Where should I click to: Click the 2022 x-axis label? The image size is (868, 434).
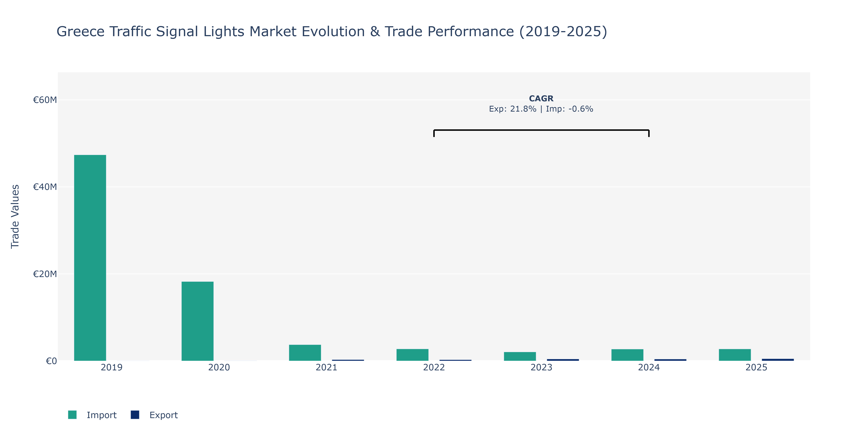click(434, 367)
